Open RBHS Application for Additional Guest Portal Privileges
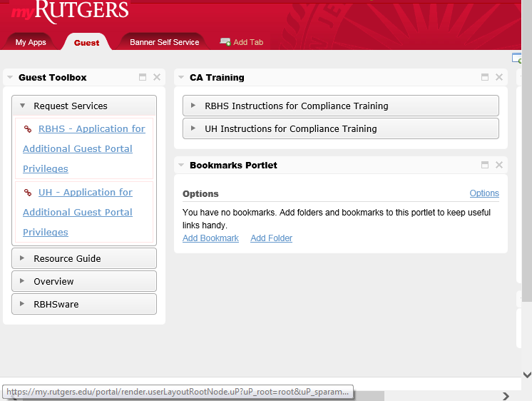 pos(84,148)
